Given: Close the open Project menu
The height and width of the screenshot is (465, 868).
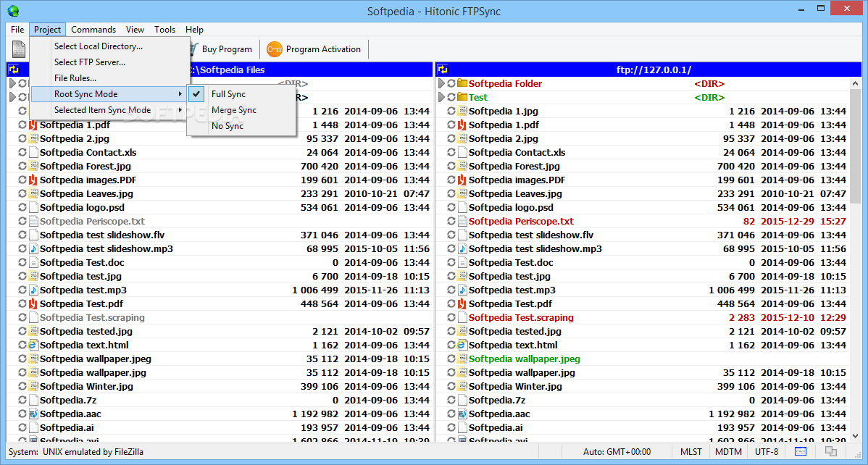Looking at the screenshot, I should pos(48,30).
